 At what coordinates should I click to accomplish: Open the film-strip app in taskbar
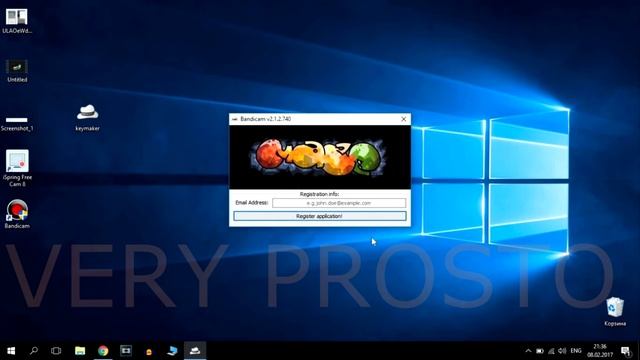coord(126,351)
